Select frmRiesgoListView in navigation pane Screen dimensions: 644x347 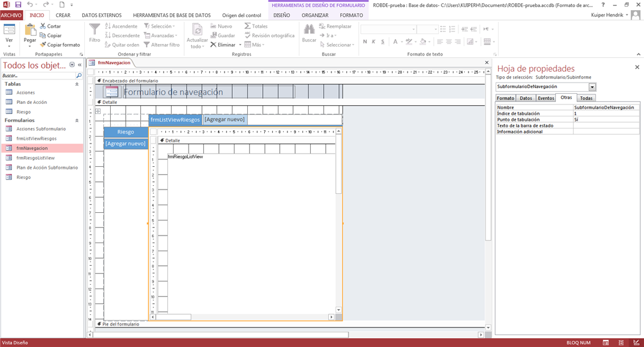35,158
